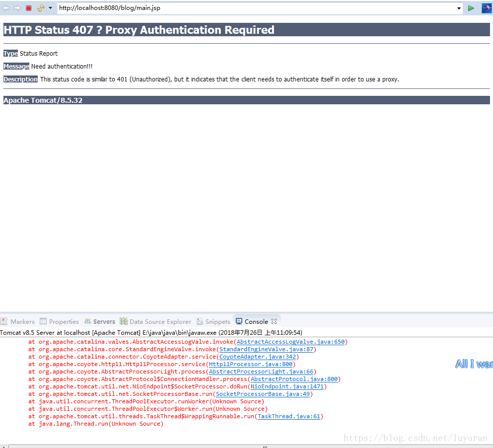The image size is (493, 448).
Task: Open NioEndpoint.java:1471 link
Action: [287, 386]
